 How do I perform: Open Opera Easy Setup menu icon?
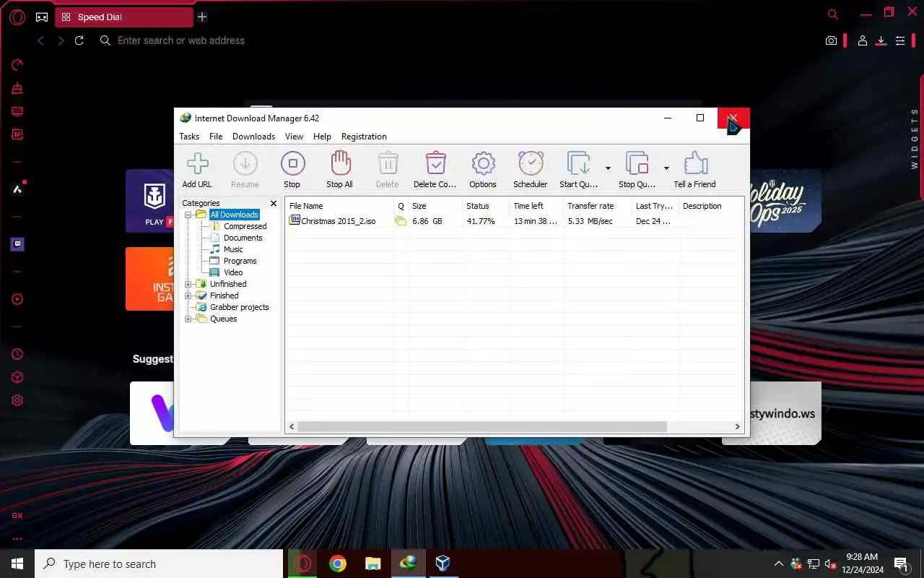point(900,41)
